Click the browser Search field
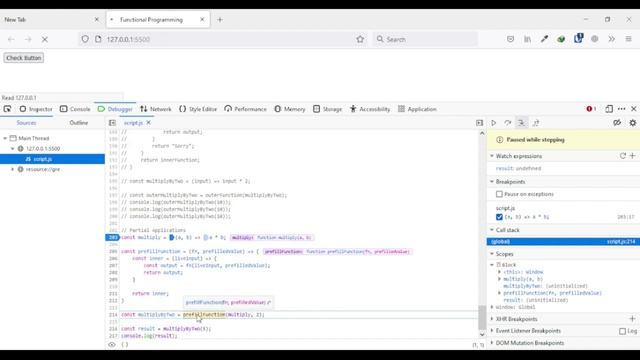This screenshot has width=640, height=360. [424, 39]
